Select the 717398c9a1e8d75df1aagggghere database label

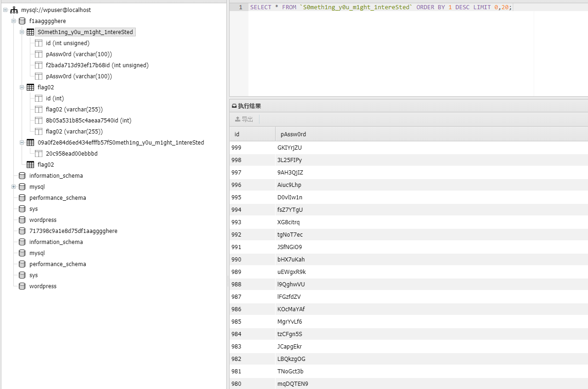click(73, 231)
